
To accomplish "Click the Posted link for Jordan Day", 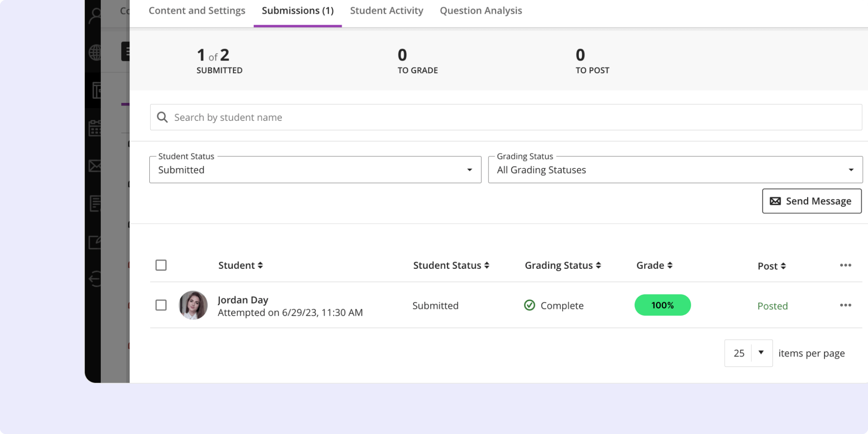I will [772, 306].
